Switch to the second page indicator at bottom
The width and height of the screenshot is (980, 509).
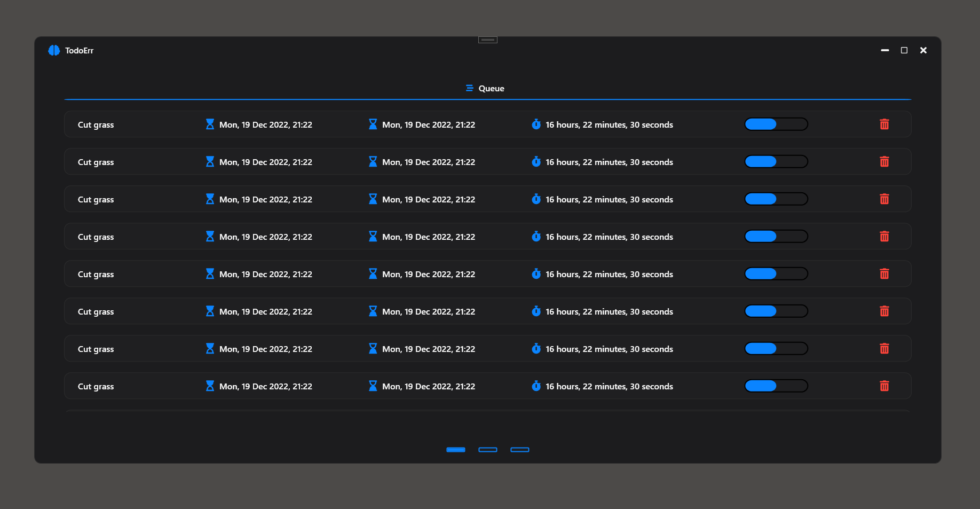click(487, 450)
